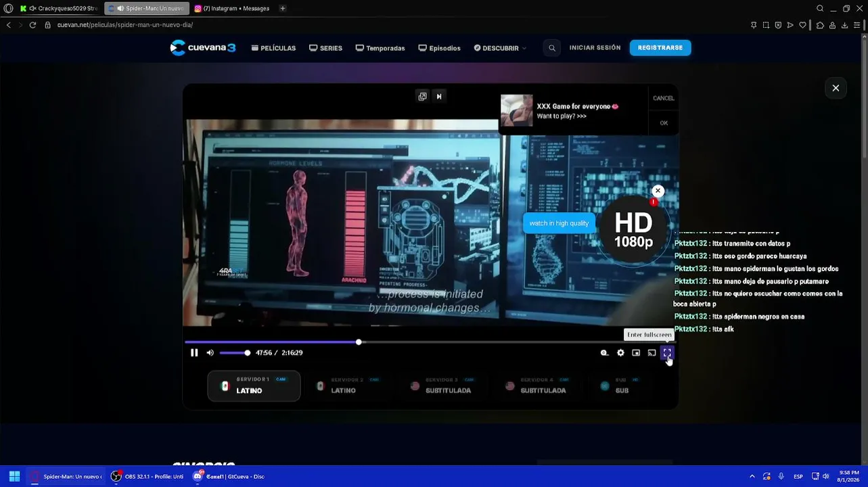Screen dimensions: 868x487
Task: Go back to the previous page
Action: [8, 25]
